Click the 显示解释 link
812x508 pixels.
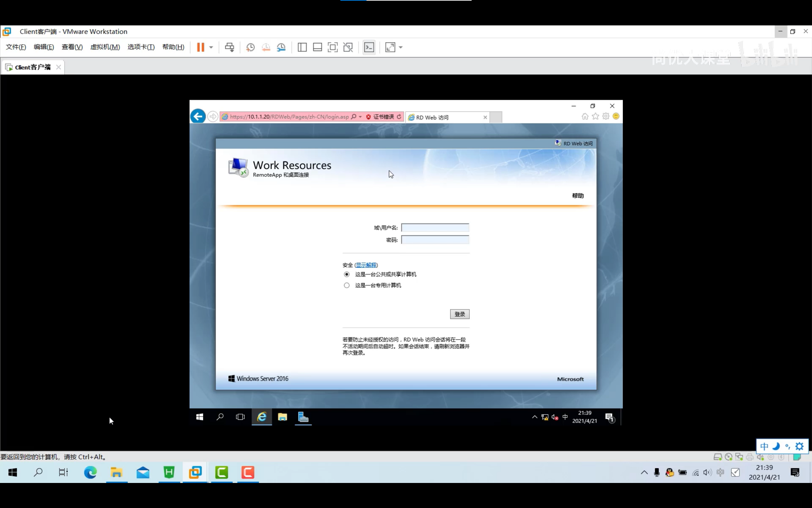click(366, 265)
